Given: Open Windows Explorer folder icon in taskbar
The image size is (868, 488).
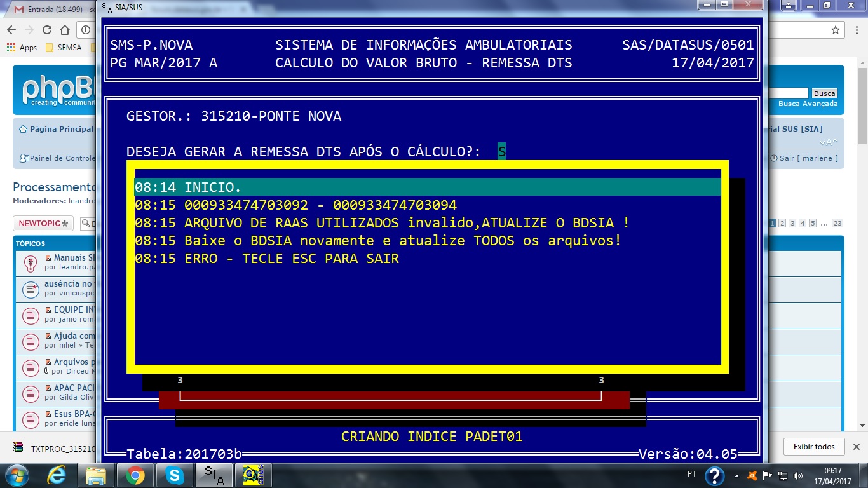Looking at the screenshot, I should pyautogui.click(x=96, y=475).
